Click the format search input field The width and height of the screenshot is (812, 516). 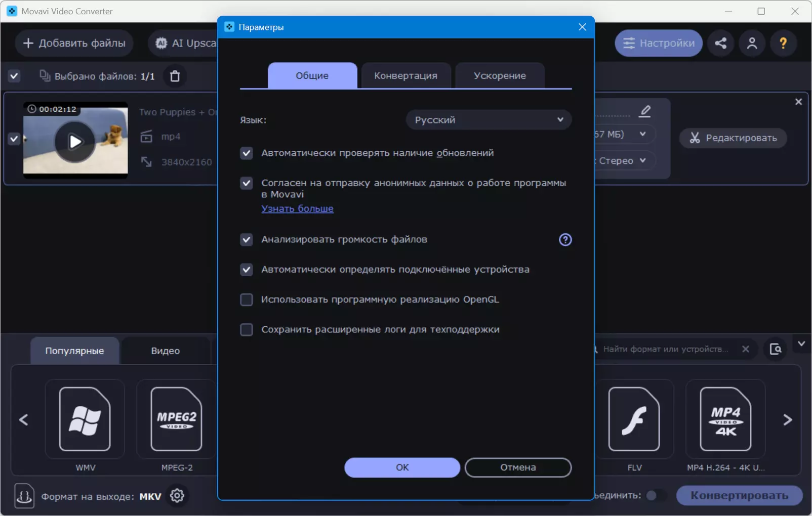click(666, 349)
